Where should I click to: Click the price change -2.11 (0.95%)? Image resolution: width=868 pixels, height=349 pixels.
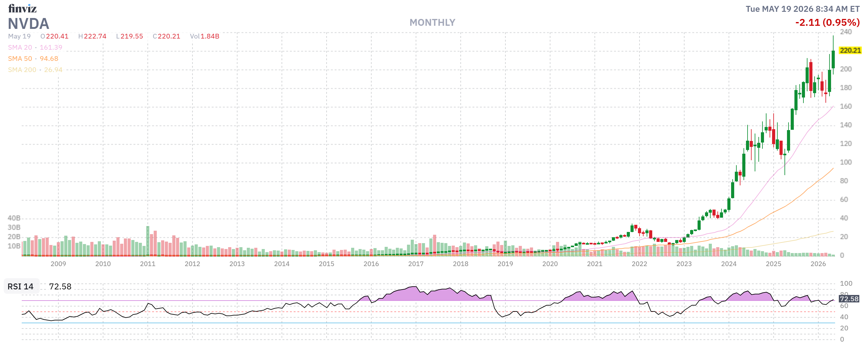(827, 23)
